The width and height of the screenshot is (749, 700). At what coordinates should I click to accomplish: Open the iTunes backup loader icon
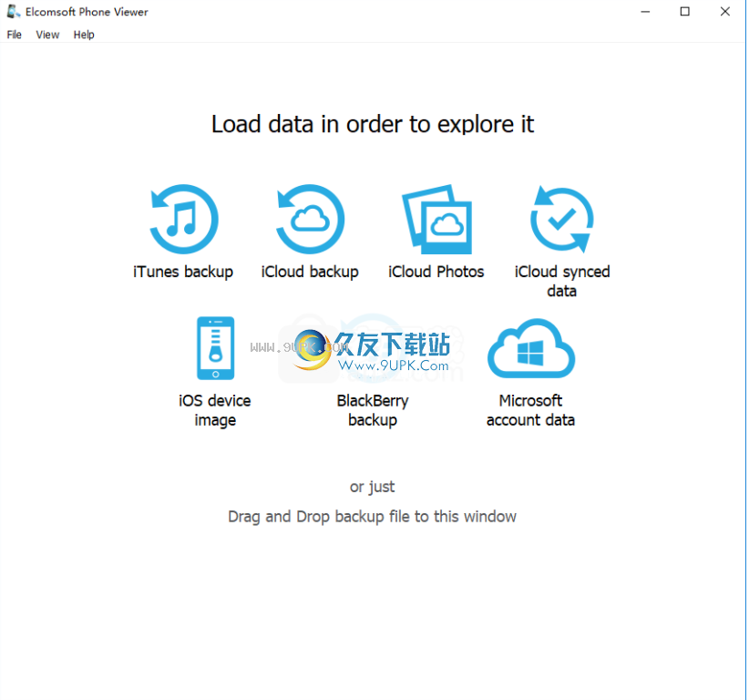click(x=184, y=219)
